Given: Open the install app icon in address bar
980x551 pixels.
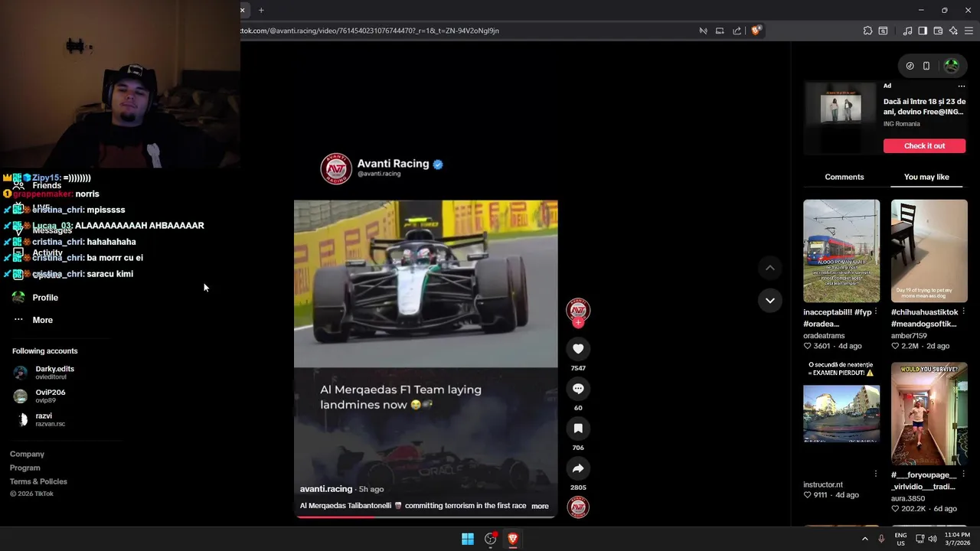Looking at the screenshot, I should tap(720, 31).
